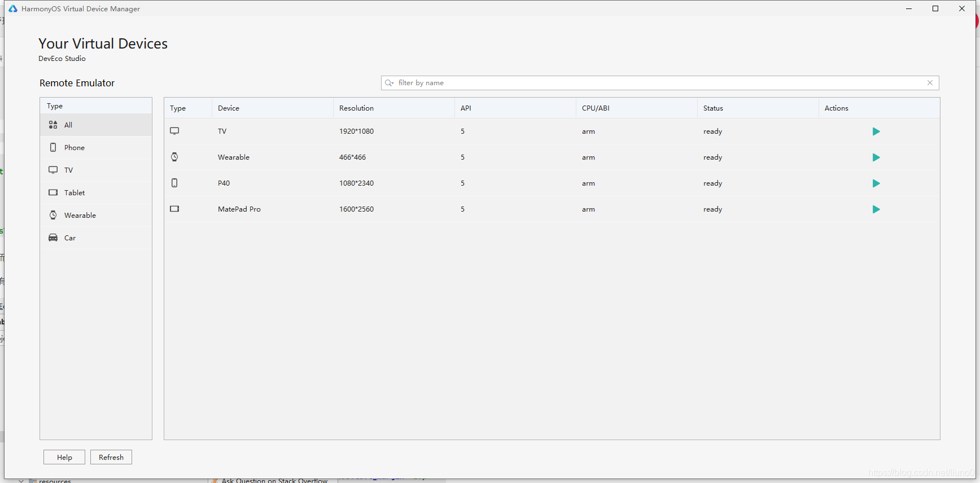Screen dimensions: 980x483
Task: Select the TV device name in table
Action: [x=222, y=131]
